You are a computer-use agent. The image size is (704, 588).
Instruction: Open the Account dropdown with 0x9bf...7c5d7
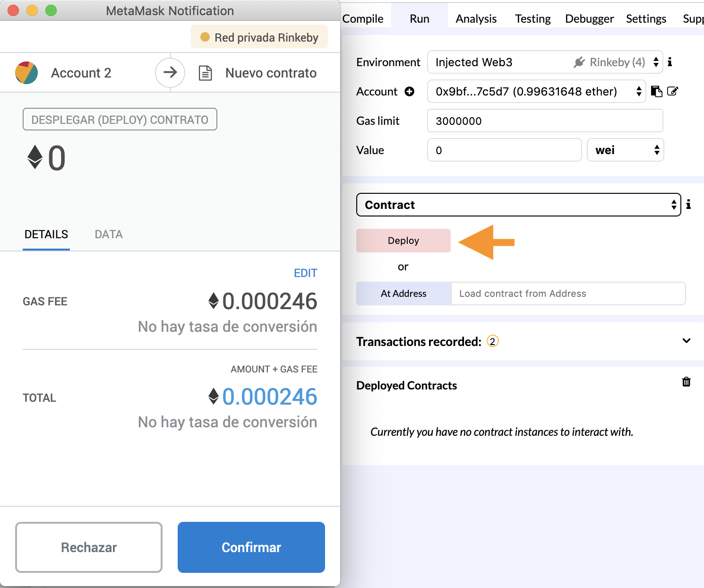click(536, 91)
